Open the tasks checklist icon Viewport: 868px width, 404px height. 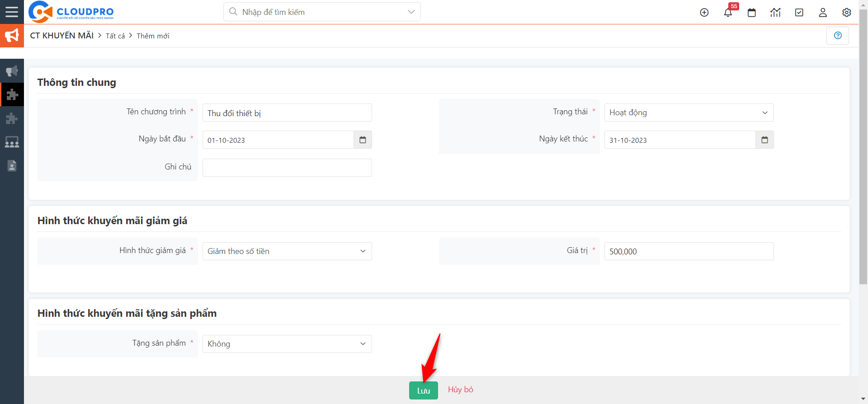pos(799,13)
